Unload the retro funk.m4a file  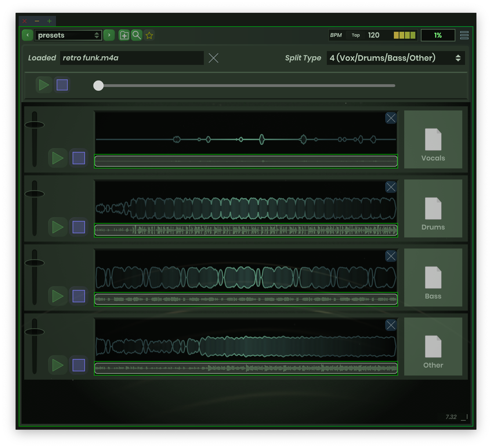pos(214,58)
